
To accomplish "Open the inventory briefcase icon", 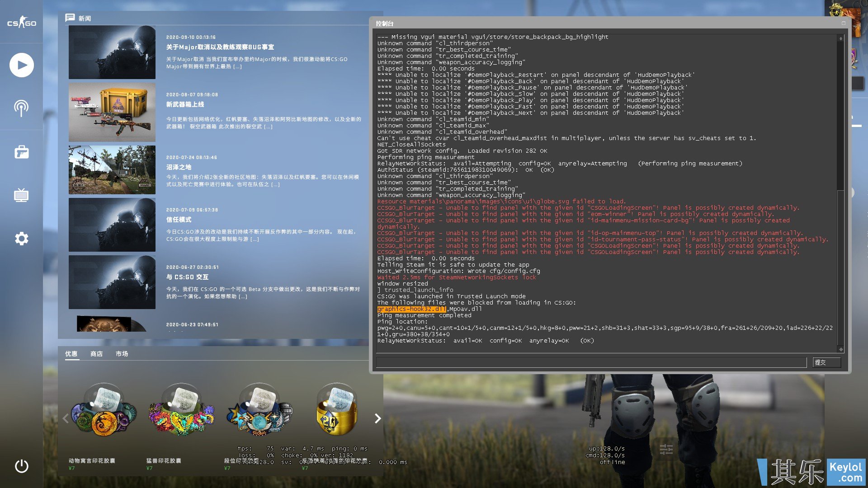I will 22,152.
